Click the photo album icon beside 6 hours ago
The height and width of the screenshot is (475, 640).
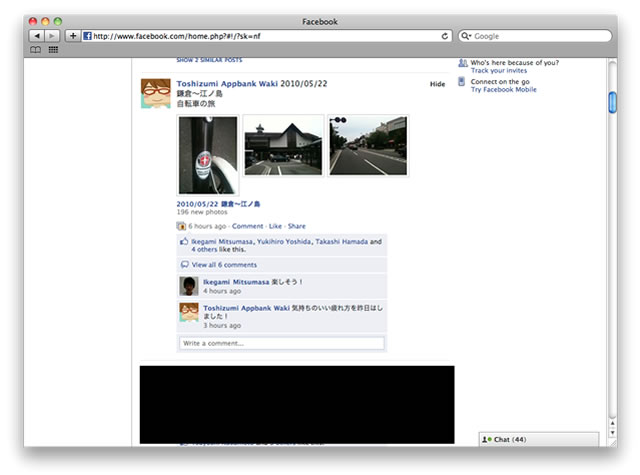[181, 226]
